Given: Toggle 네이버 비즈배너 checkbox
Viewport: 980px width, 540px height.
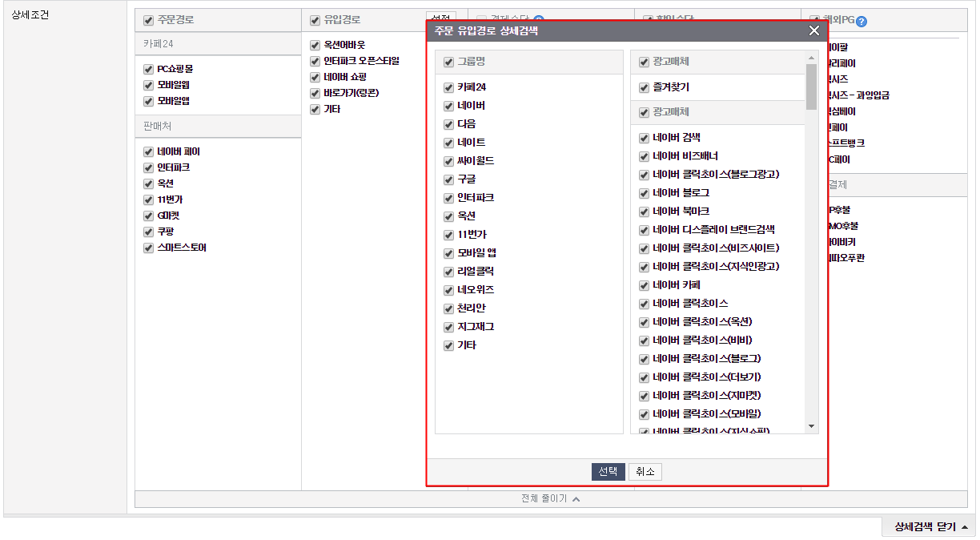Looking at the screenshot, I should click(644, 156).
